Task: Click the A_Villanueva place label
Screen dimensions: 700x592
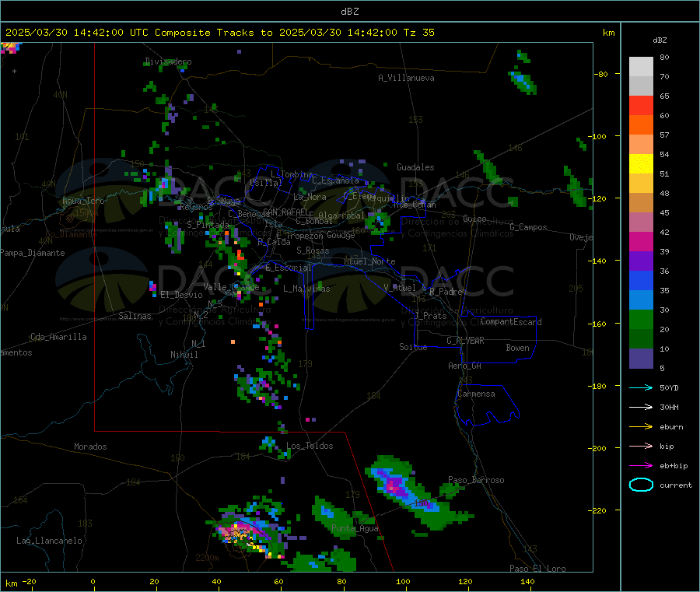Action: (x=406, y=78)
